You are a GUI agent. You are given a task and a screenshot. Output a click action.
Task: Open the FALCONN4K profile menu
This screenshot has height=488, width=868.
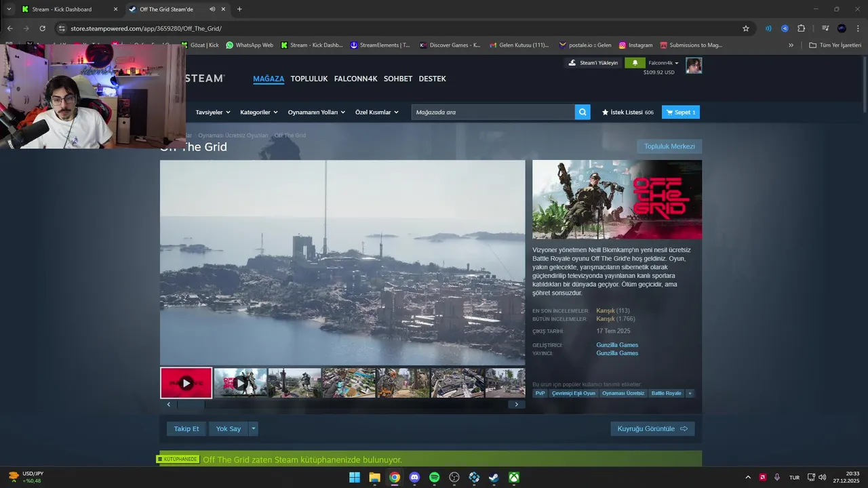(355, 79)
